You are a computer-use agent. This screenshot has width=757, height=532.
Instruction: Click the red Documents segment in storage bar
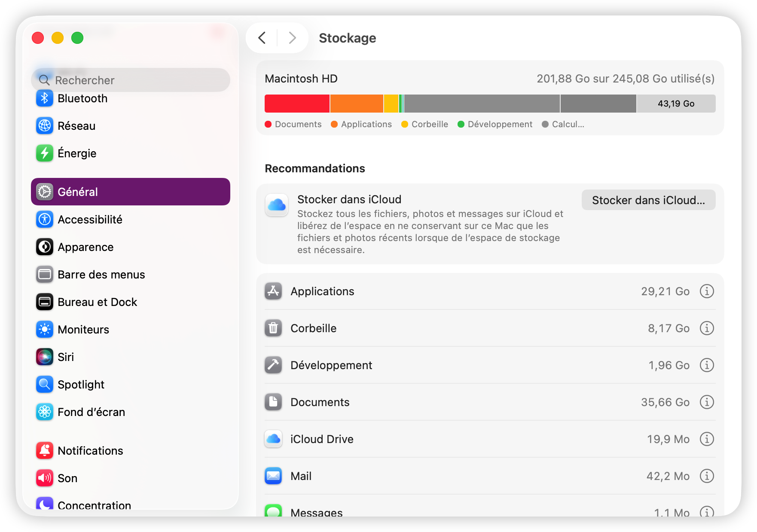[x=297, y=104]
